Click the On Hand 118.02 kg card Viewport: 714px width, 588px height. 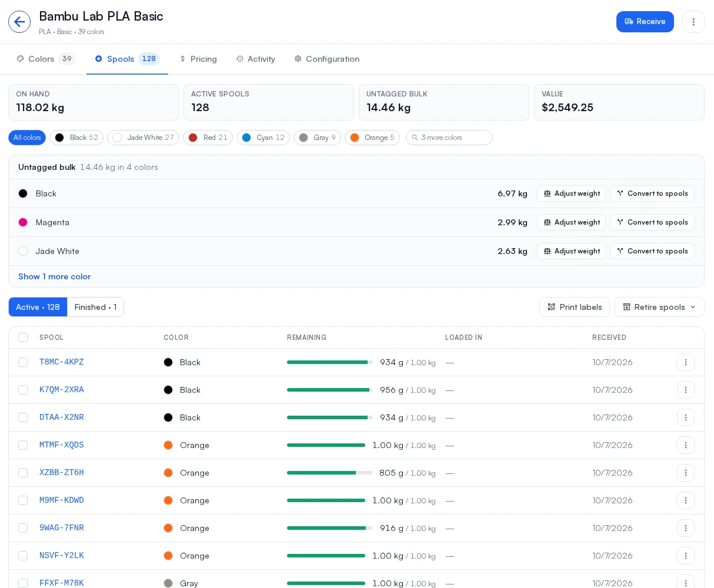pos(94,102)
